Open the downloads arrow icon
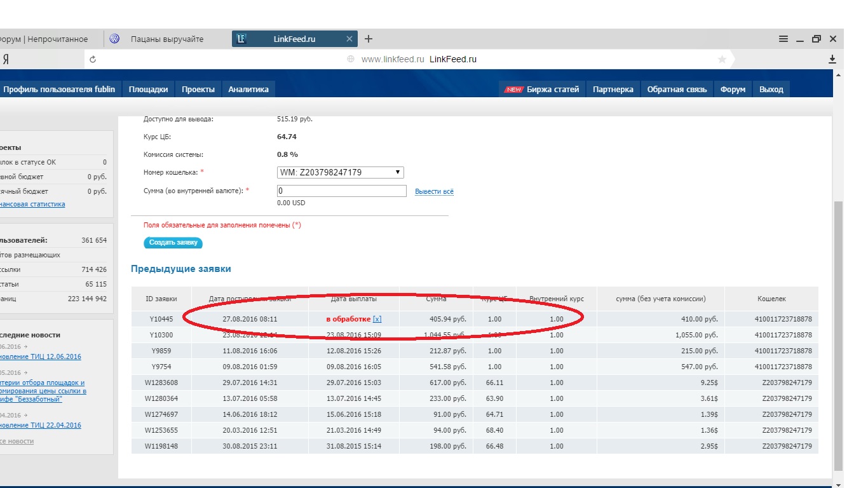 coord(832,59)
